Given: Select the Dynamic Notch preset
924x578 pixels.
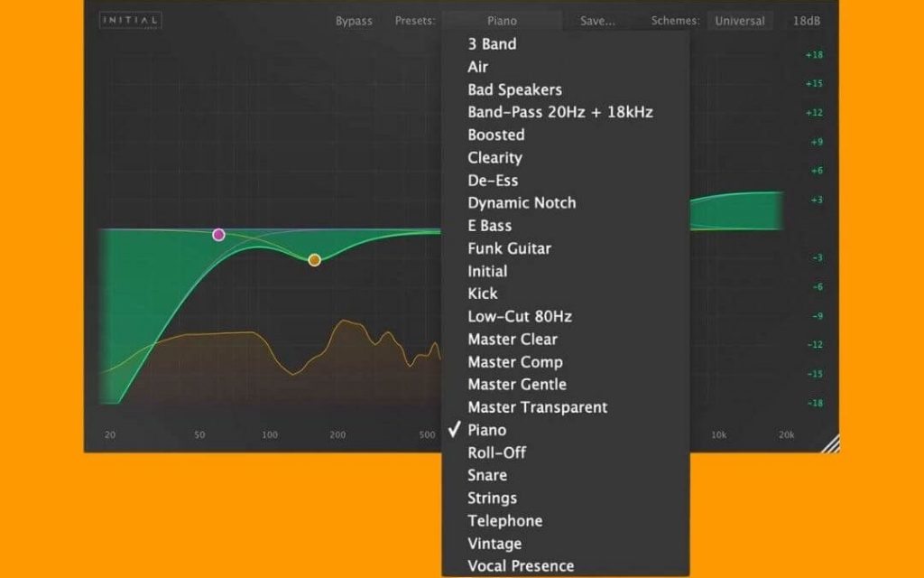Looking at the screenshot, I should click(522, 202).
